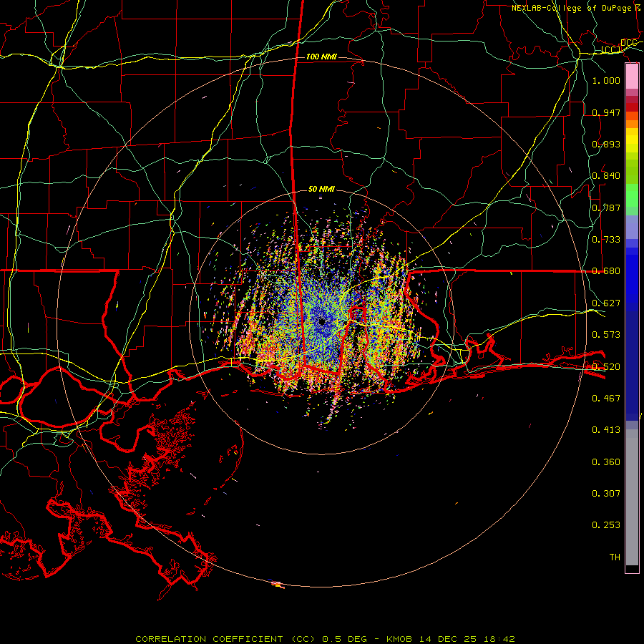Click the '0.573' legend value
Viewport: 644px width, 644px height.
[x=606, y=335]
